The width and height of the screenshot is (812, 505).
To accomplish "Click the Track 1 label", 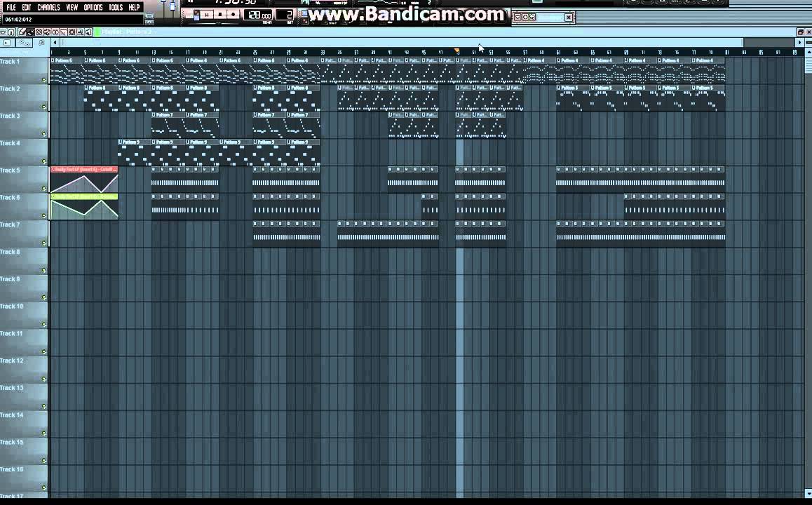I will [x=10, y=62].
